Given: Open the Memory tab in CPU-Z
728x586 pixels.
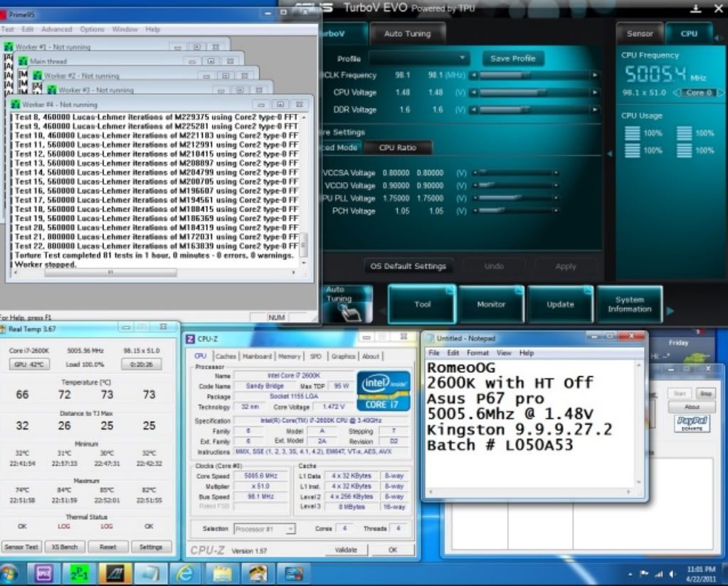Looking at the screenshot, I should [x=289, y=356].
